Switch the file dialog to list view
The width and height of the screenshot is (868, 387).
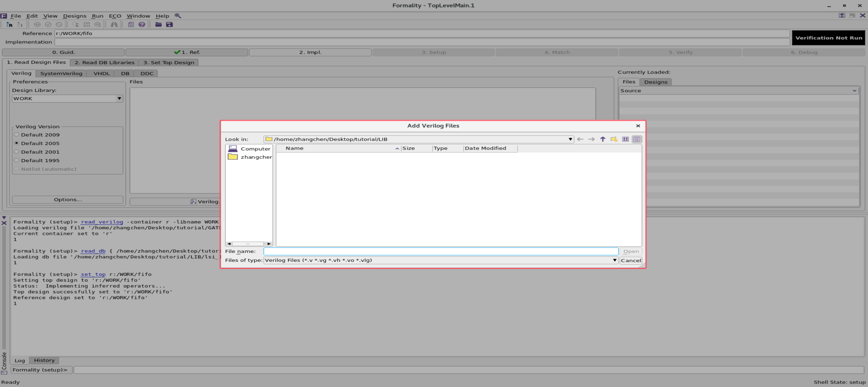pyautogui.click(x=636, y=139)
